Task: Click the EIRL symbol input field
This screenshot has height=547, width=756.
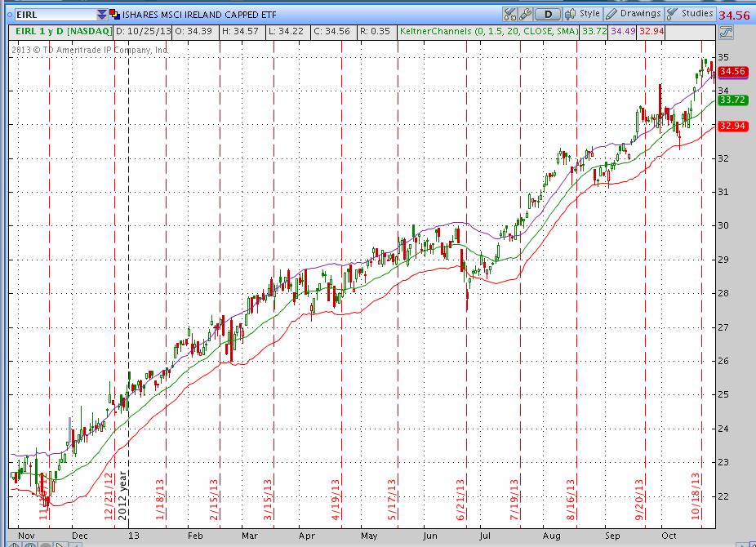Action: tap(56, 15)
